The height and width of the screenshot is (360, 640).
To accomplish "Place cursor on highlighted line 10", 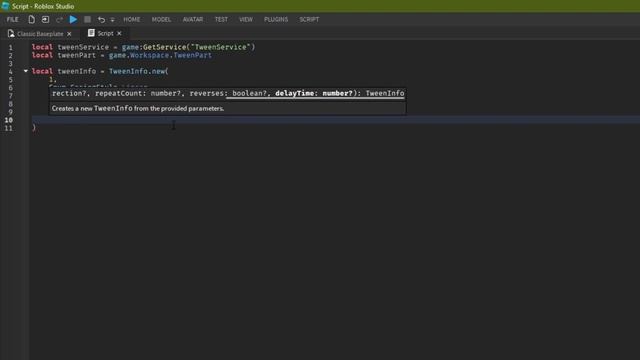I will point(336,120).
